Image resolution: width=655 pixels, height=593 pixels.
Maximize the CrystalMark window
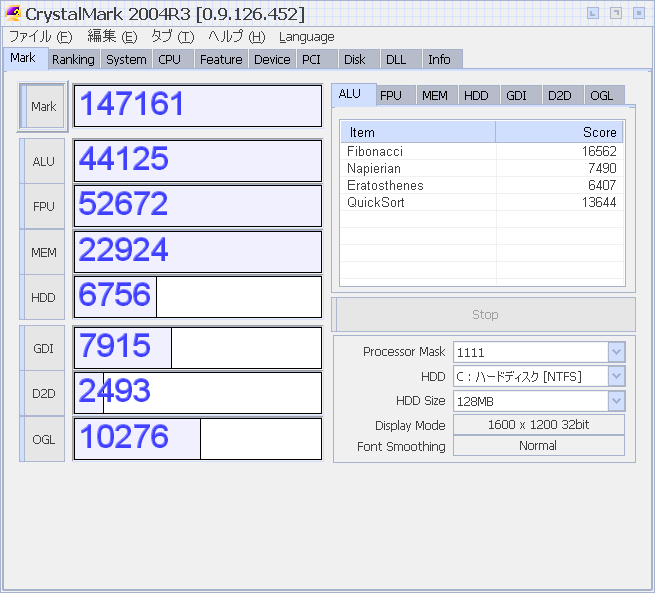(x=616, y=13)
